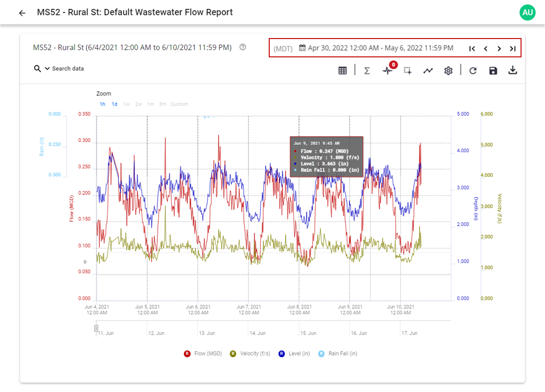Toggle the Flow (MGD) series visibility

coord(203,353)
